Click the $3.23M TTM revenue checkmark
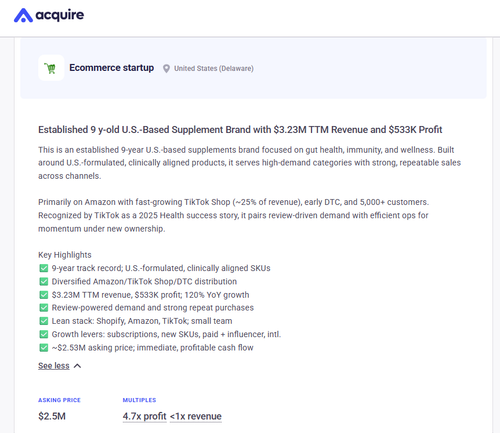This screenshot has height=433, width=500. (44, 295)
